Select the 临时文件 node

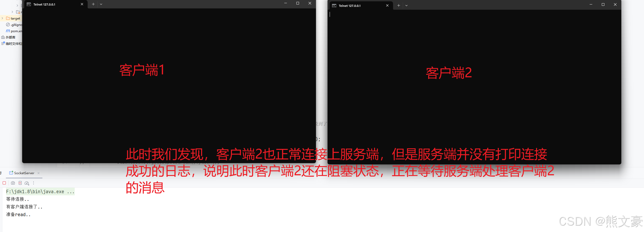click(14, 44)
